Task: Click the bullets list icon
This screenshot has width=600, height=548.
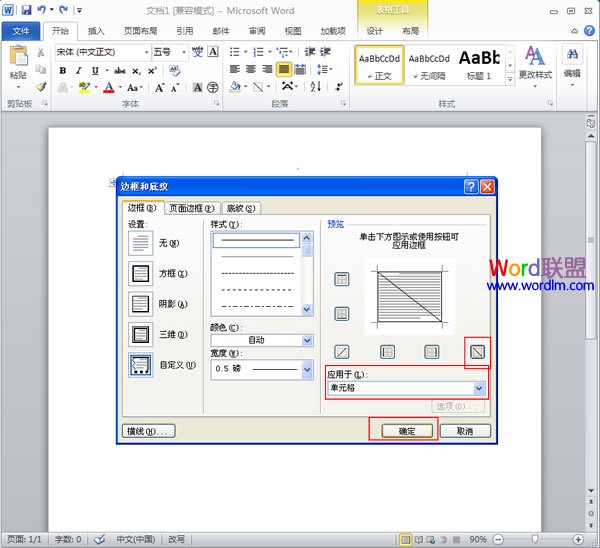Action: pos(234,52)
